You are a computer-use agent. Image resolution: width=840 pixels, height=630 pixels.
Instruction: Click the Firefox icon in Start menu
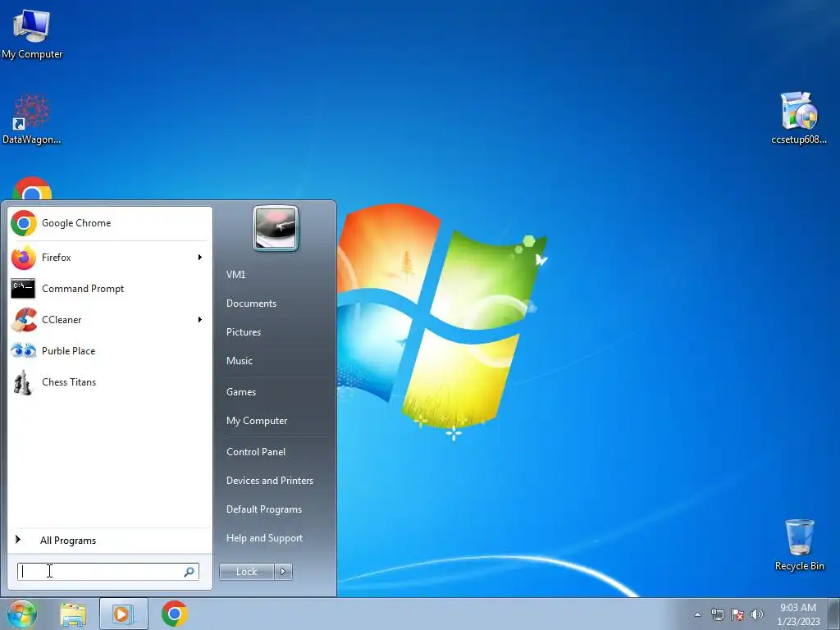24,258
